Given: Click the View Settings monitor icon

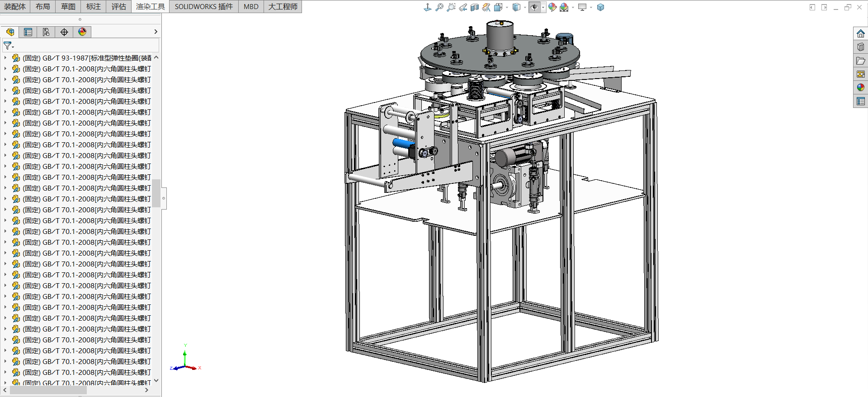Looking at the screenshot, I should point(582,7).
